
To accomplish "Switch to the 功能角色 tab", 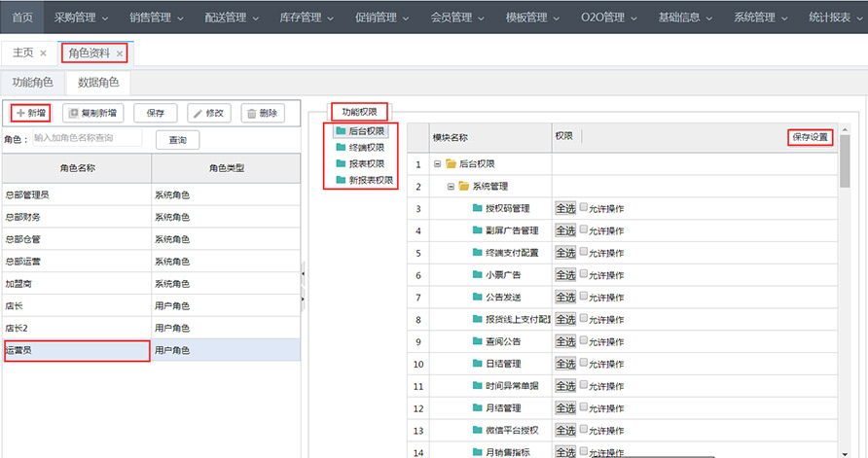I will [x=33, y=83].
